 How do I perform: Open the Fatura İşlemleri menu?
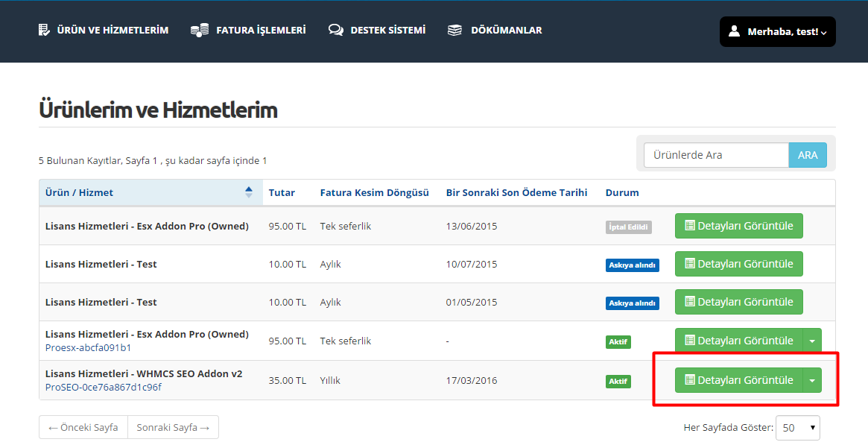coord(261,31)
